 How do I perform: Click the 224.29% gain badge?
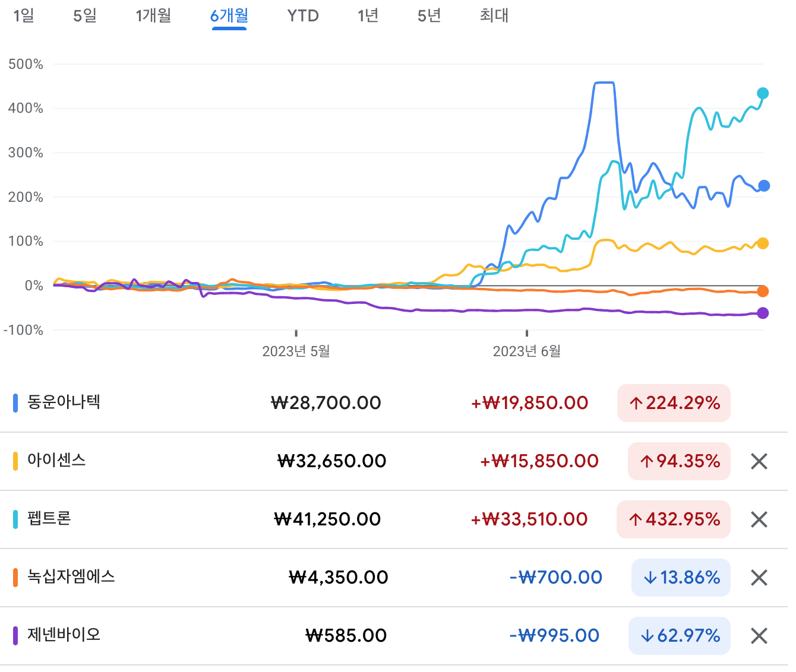[x=674, y=403]
